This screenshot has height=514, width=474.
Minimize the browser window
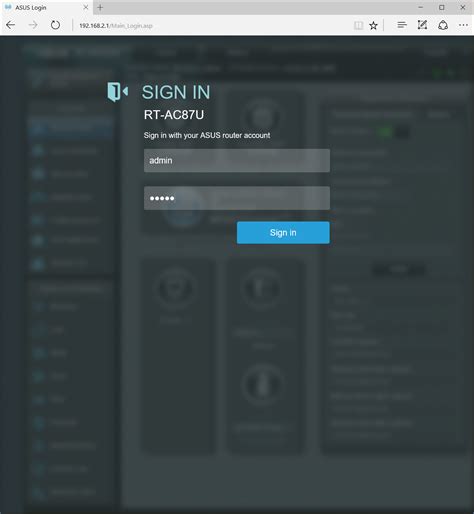tap(421, 7)
